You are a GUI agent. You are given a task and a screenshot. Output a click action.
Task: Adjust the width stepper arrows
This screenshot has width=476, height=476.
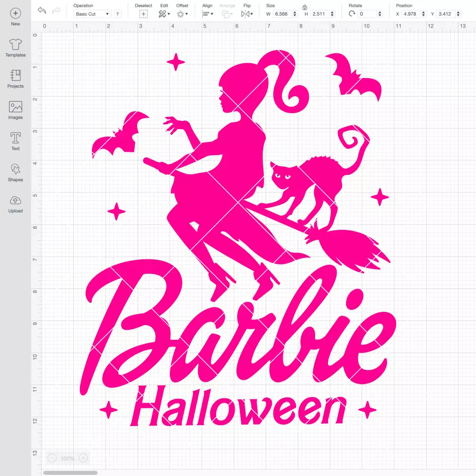coord(295,14)
